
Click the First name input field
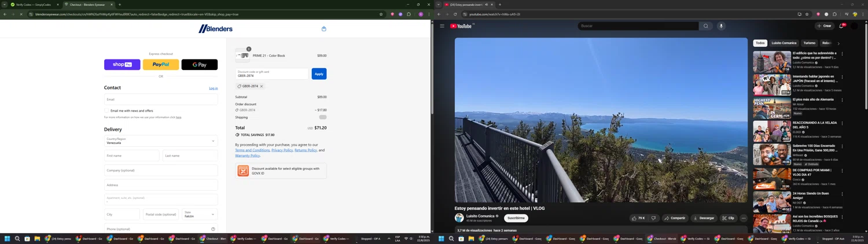pyautogui.click(x=131, y=156)
